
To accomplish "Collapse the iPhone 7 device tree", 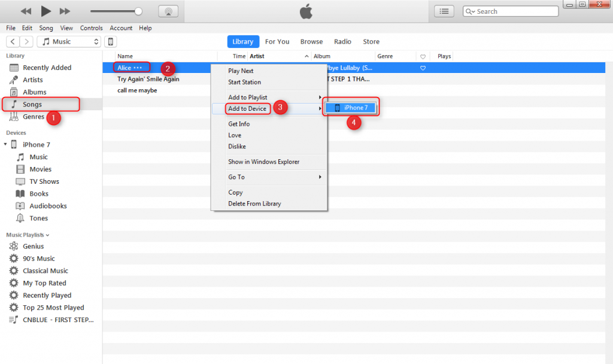I will (5, 145).
